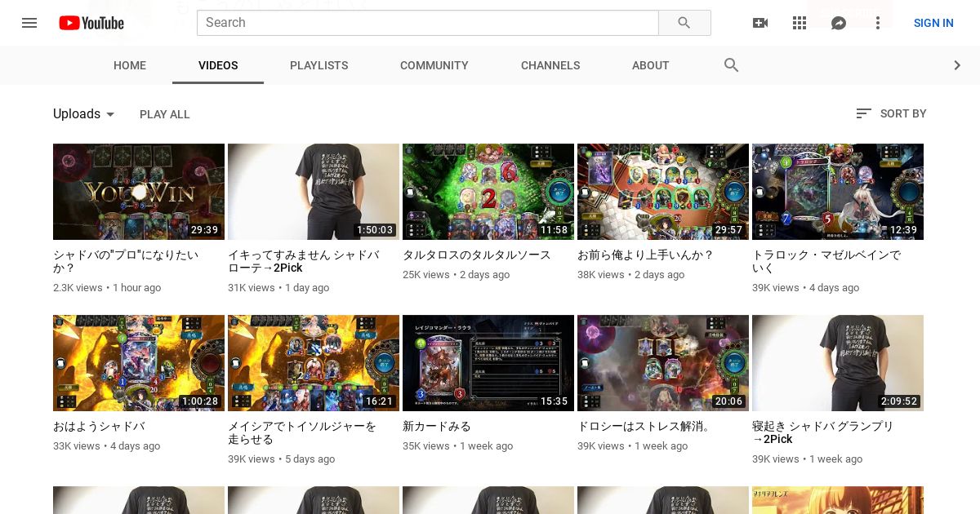
Task: Open the YouTube apps grid icon
Action: tap(800, 23)
